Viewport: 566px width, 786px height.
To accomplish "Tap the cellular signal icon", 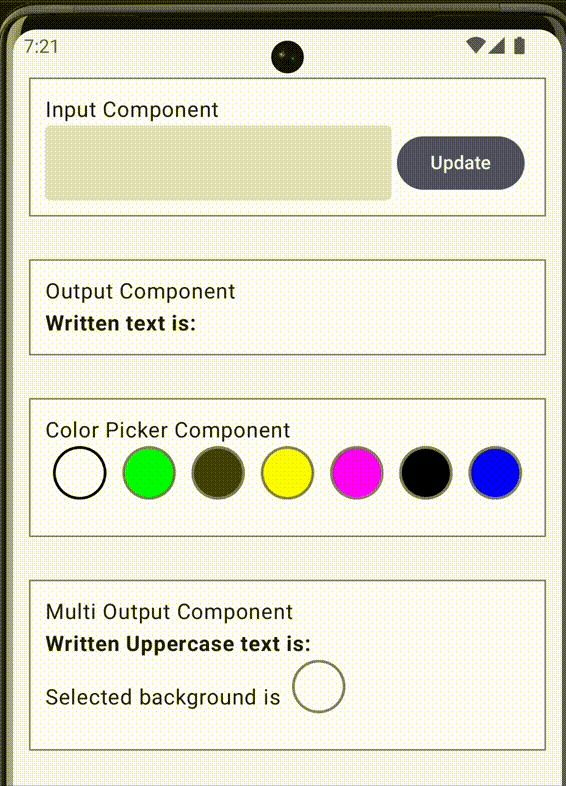I will pos(496,46).
